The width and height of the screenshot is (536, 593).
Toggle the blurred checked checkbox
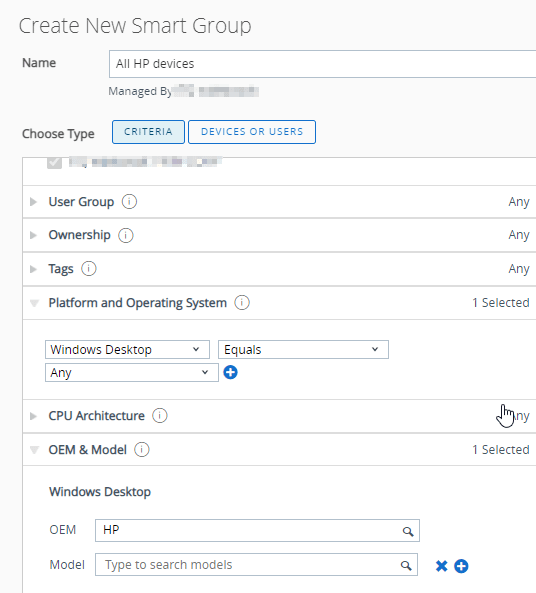pos(54,163)
